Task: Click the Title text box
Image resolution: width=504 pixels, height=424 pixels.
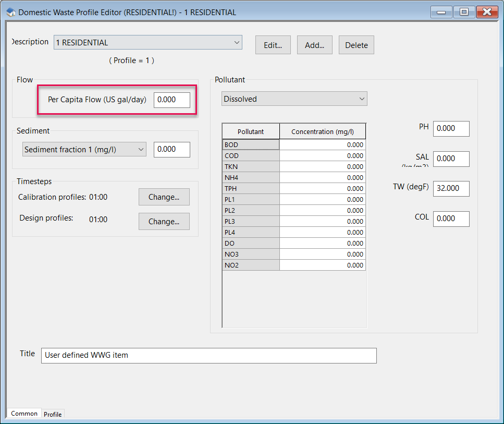Action: pyautogui.click(x=208, y=355)
